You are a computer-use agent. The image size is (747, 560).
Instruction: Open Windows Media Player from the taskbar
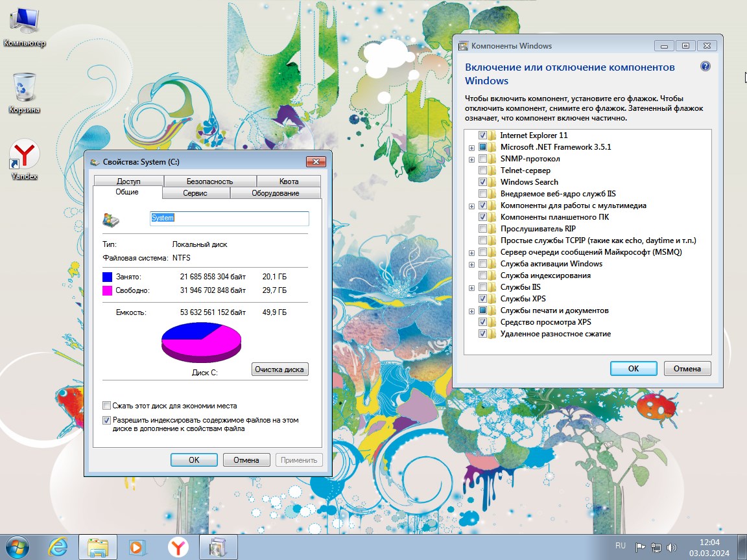coord(137,547)
